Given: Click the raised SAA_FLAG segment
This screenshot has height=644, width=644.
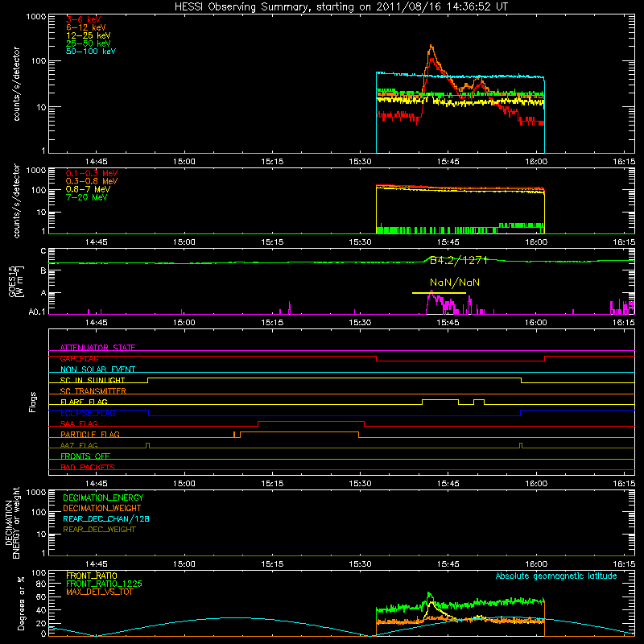Looking at the screenshot, I should [311, 421].
